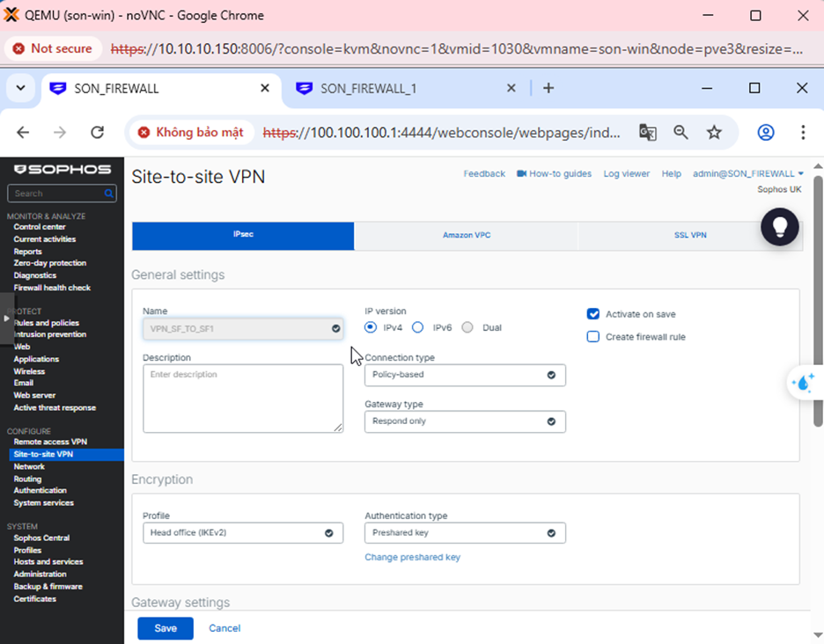Image resolution: width=824 pixels, height=644 pixels.
Task: Reload the Sophos firewall page
Action: pos(98,132)
